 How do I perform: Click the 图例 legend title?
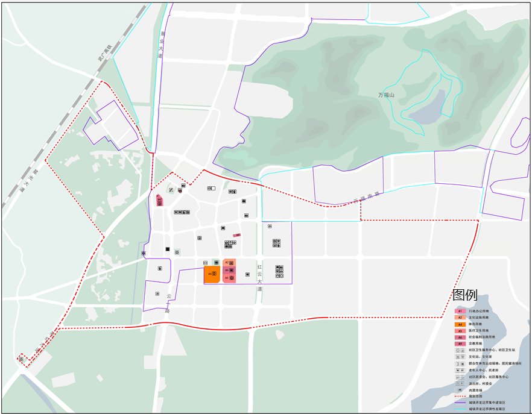(x=465, y=295)
